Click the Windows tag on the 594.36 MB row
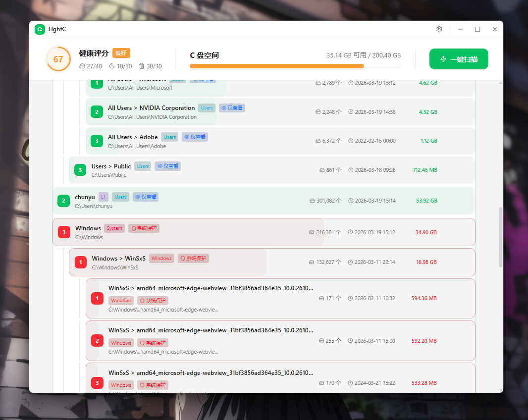This screenshot has height=420, width=528. tap(121, 301)
